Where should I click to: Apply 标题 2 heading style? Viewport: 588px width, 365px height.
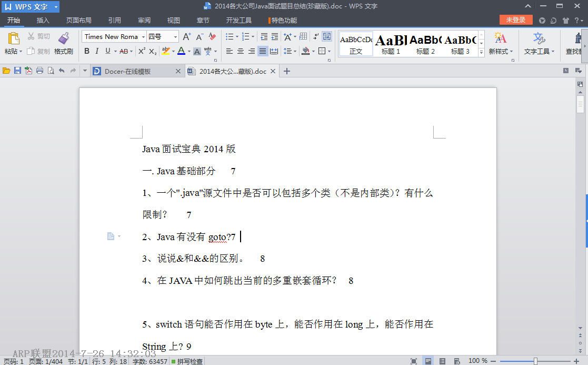tap(425, 44)
